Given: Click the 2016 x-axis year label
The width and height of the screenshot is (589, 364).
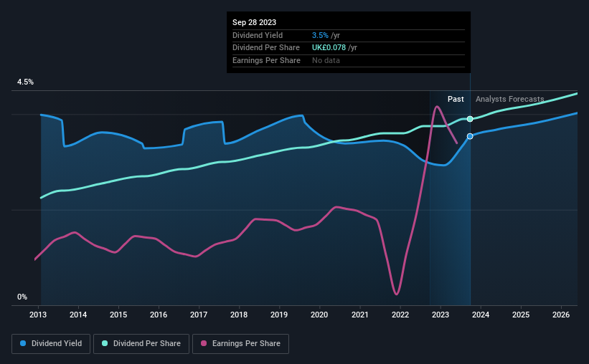Looking at the screenshot, I should tap(159, 315).
